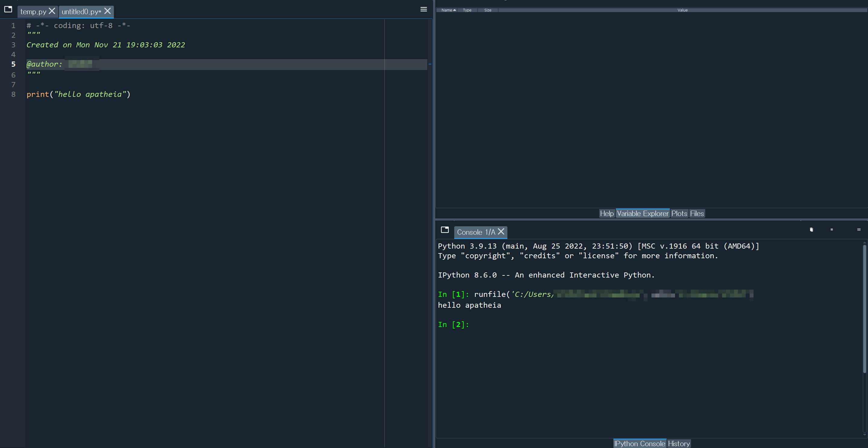This screenshot has width=868, height=448.
Task: Click console tab browser icon
Action: (x=445, y=230)
